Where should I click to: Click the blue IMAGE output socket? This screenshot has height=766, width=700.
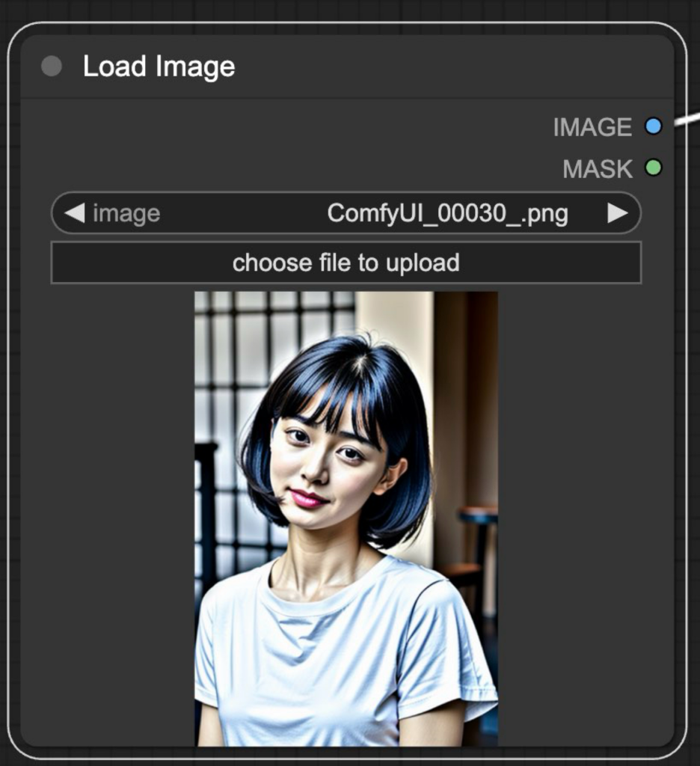point(653,126)
